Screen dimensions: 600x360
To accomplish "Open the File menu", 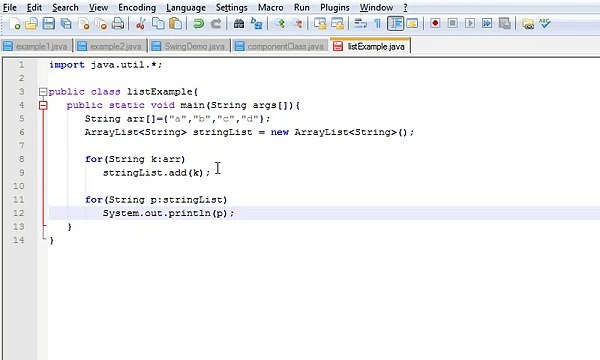I will click(10, 7).
